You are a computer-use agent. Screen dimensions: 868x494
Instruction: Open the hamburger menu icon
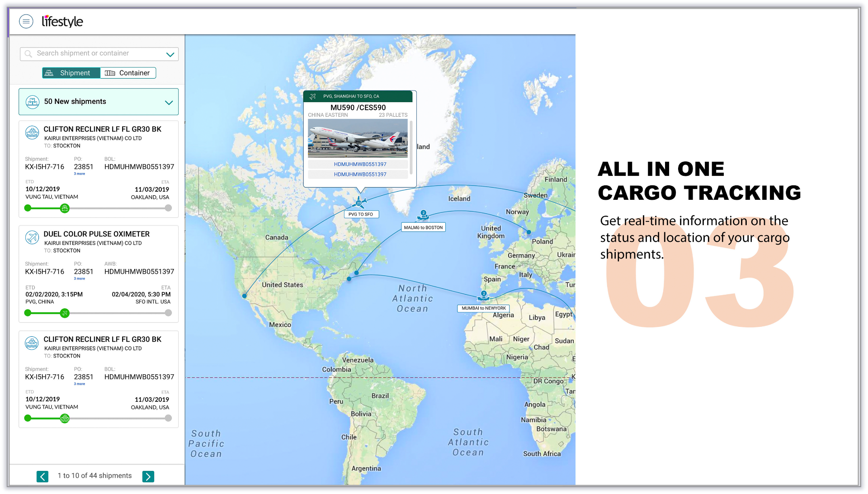tap(26, 21)
